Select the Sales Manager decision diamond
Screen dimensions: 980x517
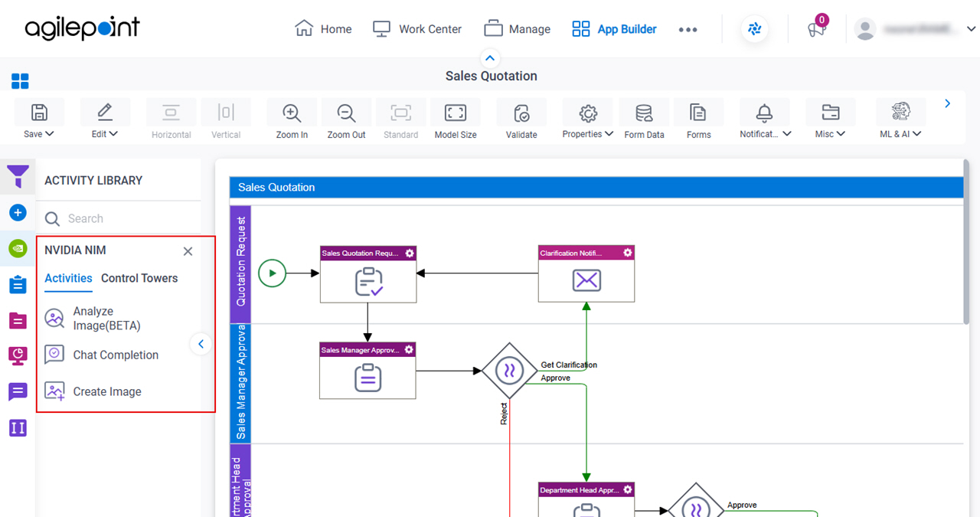pos(509,371)
